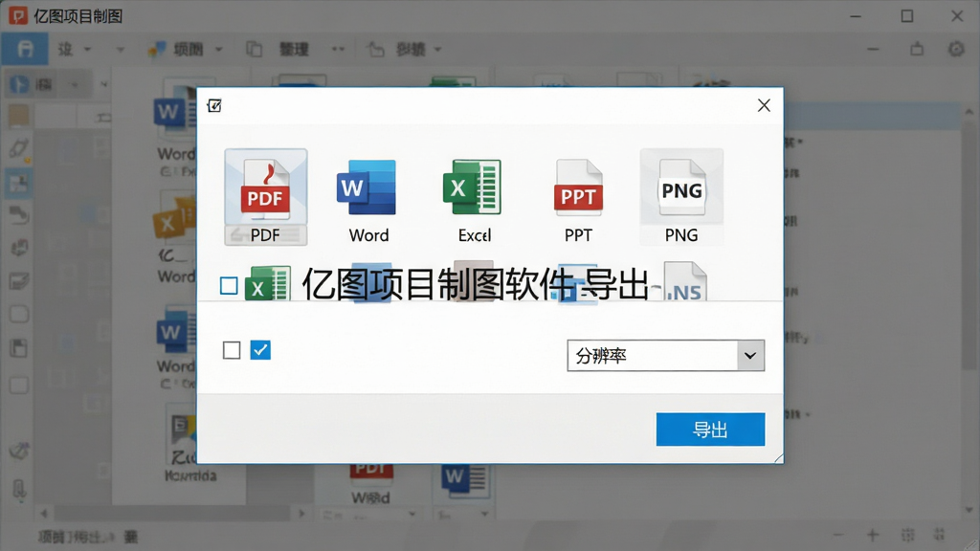Click the blue home button in the main toolbar
This screenshot has height=551, width=980.
tap(25, 49)
